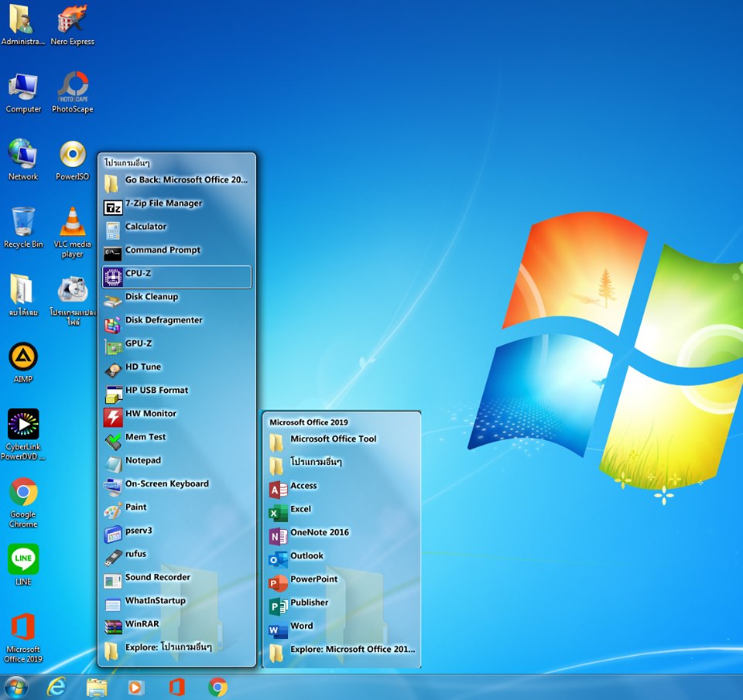Open On-Screen Keyboard from the menu
743x700 pixels.
pos(176,487)
